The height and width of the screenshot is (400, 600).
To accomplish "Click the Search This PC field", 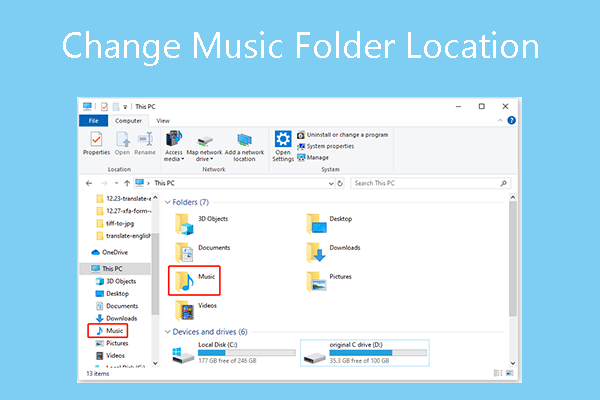I will (425, 183).
